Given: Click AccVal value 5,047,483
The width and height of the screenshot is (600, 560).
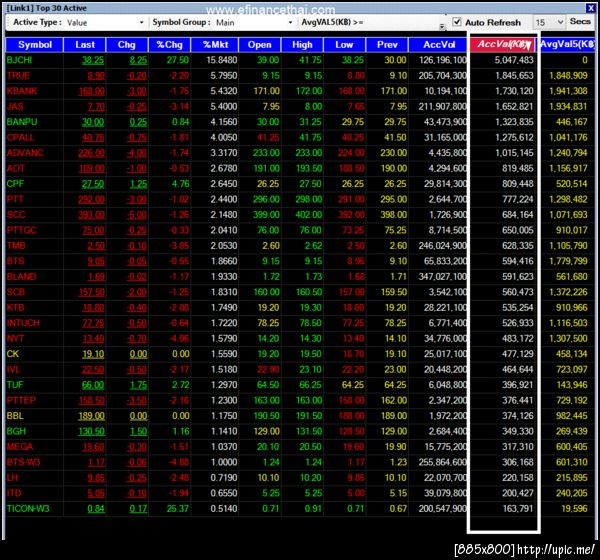Looking at the screenshot, I should click(x=514, y=60).
